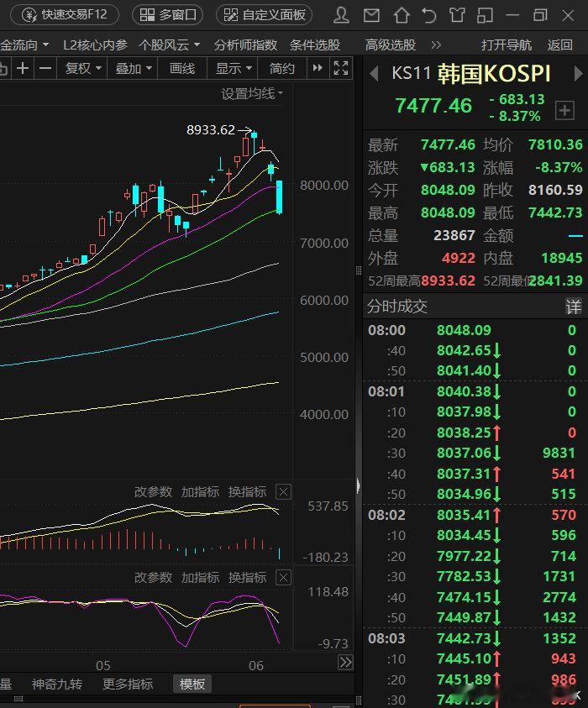This screenshot has width=588, height=708.
Task: Click 改参数 on MACD indicator panel
Action: point(153,491)
